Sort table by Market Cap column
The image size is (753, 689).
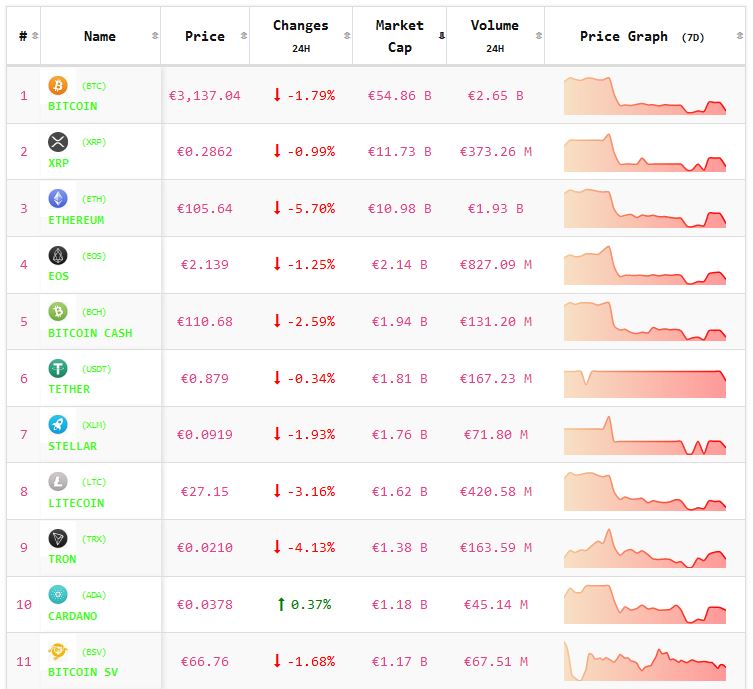coord(399,36)
